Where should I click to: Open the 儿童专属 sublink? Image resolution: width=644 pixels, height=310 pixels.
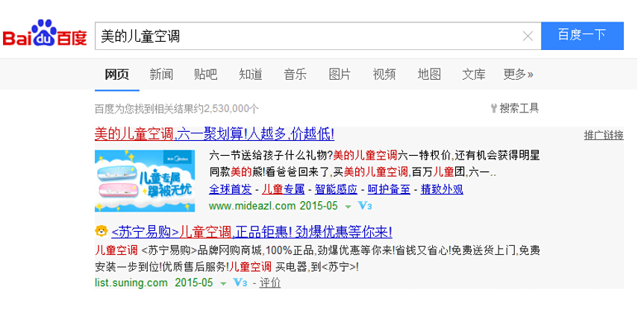(x=284, y=189)
